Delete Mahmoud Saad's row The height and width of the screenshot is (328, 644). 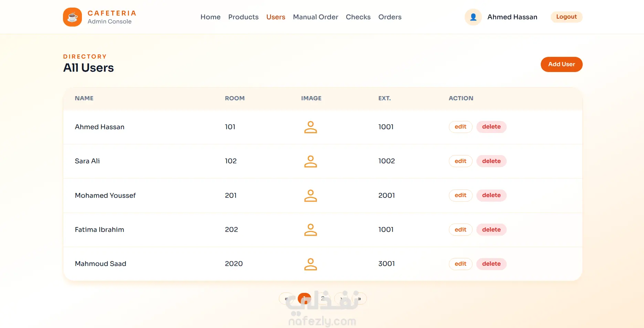click(x=492, y=264)
